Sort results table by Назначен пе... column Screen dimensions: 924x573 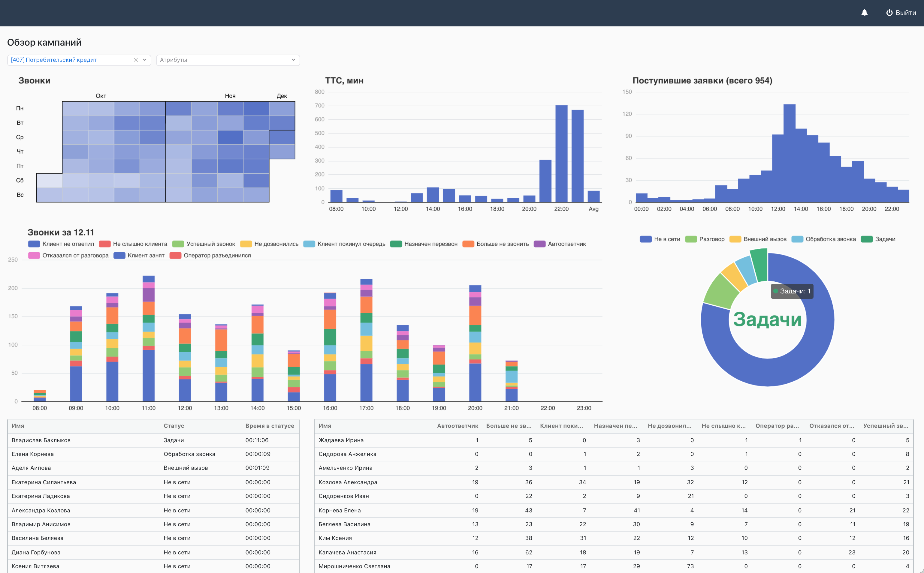coord(615,426)
